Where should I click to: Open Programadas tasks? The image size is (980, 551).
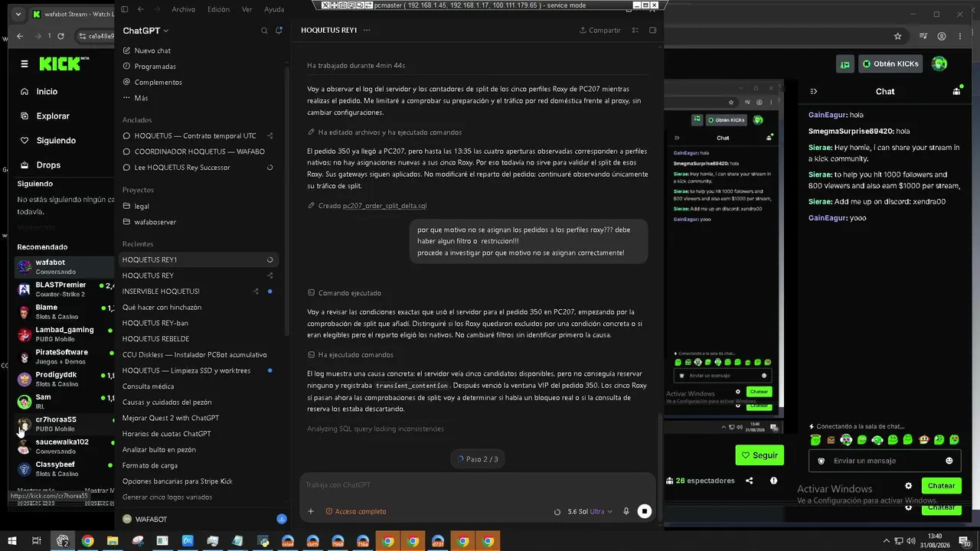point(149,67)
